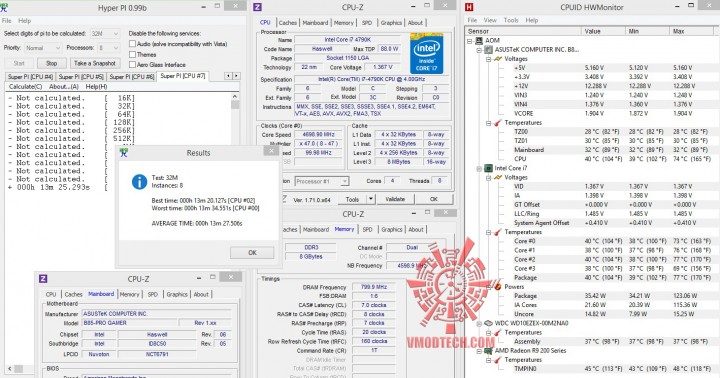Click the Mainboard CPU-Z window Z icon
The height and width of the screenshot is (378, 720).
click(x=43, y=279)
